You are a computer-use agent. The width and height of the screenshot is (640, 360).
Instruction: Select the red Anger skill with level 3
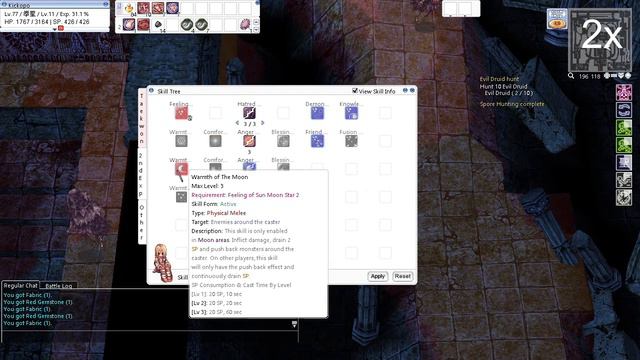click(x=249, y=141)
